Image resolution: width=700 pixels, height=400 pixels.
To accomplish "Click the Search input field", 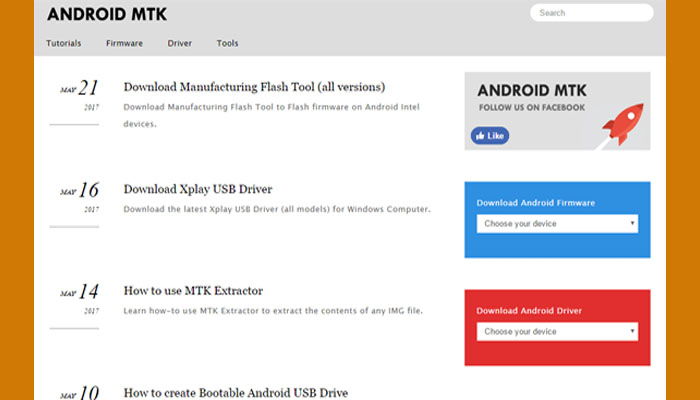I will click(592, 13).
